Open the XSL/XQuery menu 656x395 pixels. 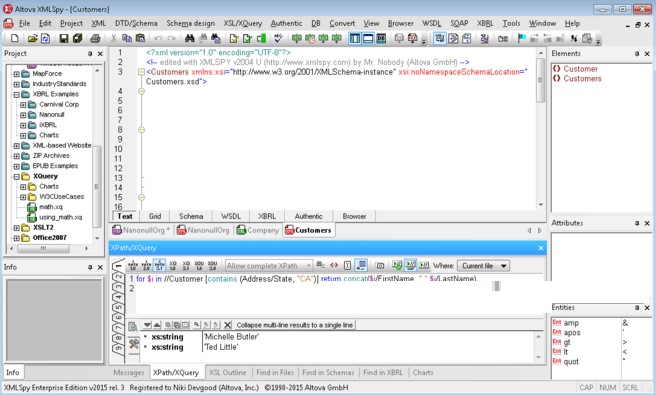coord(243,23)
